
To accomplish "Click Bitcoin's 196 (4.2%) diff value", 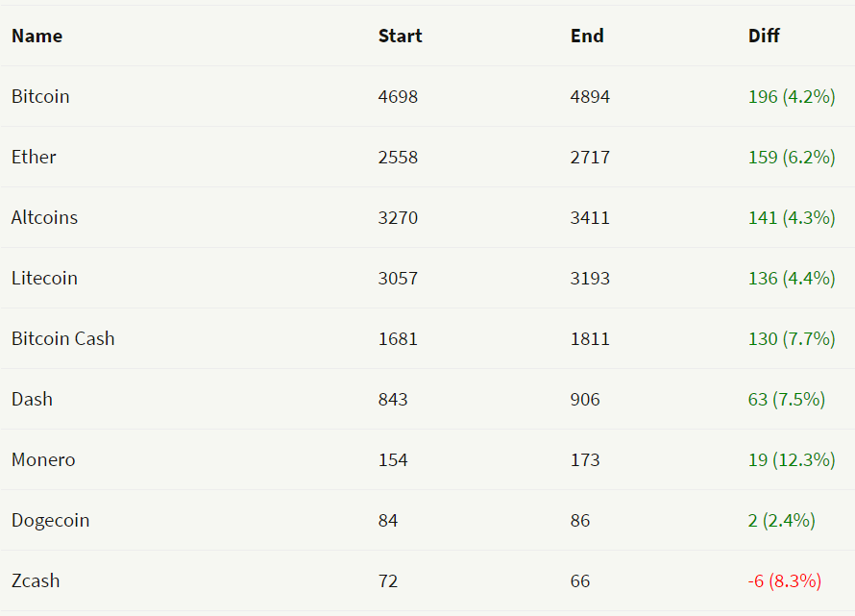I will [791, 96].
